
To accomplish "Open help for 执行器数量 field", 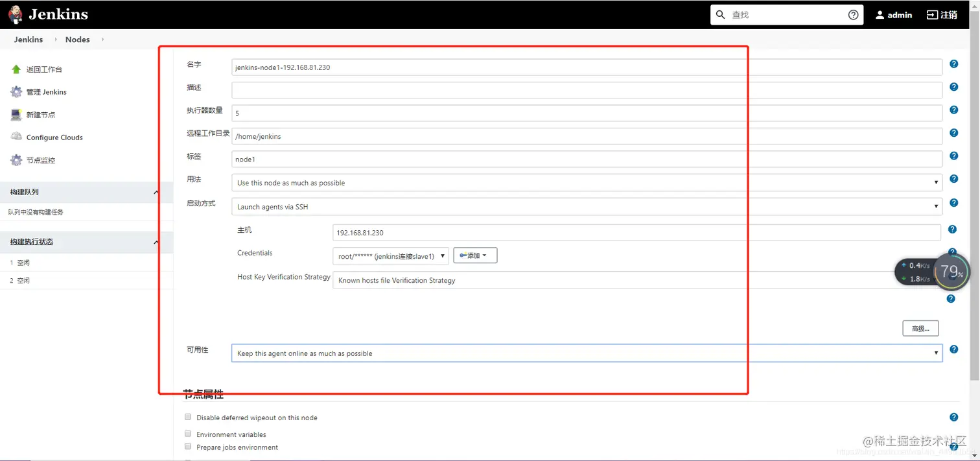I will pyautogui.click(x=954, y=110).
